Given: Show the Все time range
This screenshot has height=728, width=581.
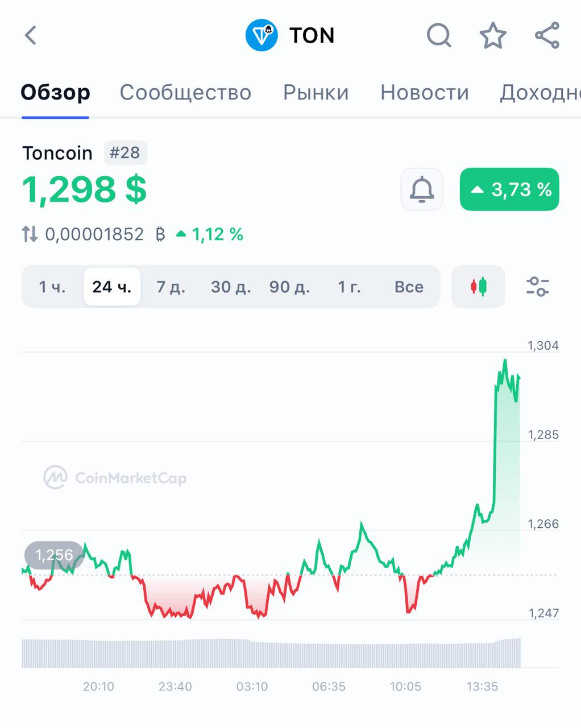Looking at the screenshot, I should (x=409, y=287).
